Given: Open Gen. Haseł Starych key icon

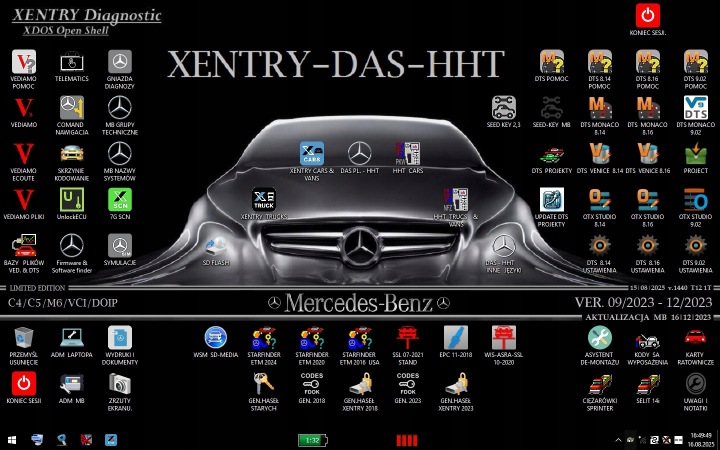Looking at the screenshot, I should click(x=264, y=383).
